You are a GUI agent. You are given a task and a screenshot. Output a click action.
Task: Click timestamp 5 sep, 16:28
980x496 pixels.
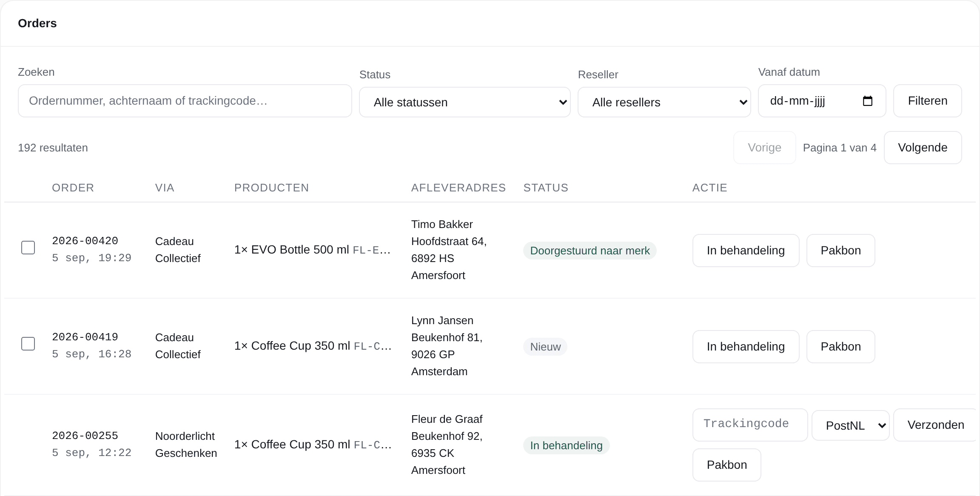91,354
